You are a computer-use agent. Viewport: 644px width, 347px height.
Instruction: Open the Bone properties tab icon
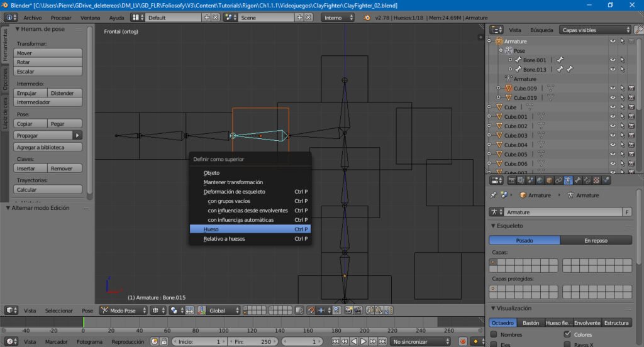pos(577,180)
